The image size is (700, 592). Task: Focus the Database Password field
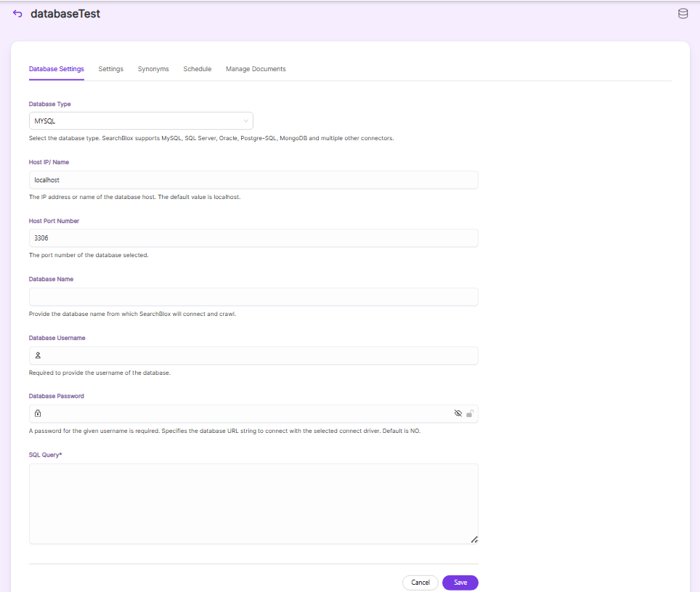coord(253,413)
